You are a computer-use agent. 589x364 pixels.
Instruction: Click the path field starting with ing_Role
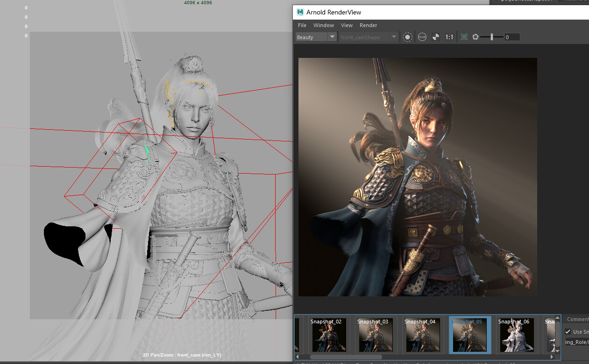point(576,343)
